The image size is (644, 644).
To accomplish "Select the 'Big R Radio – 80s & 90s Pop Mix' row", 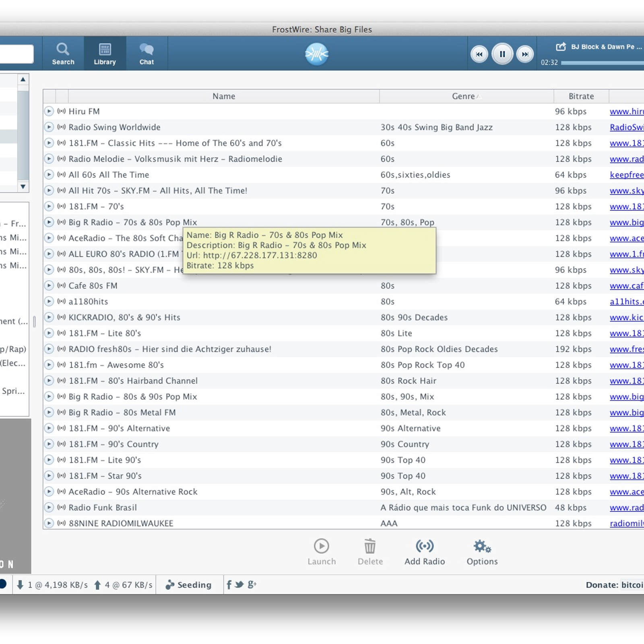I will [x=344, y=396].
